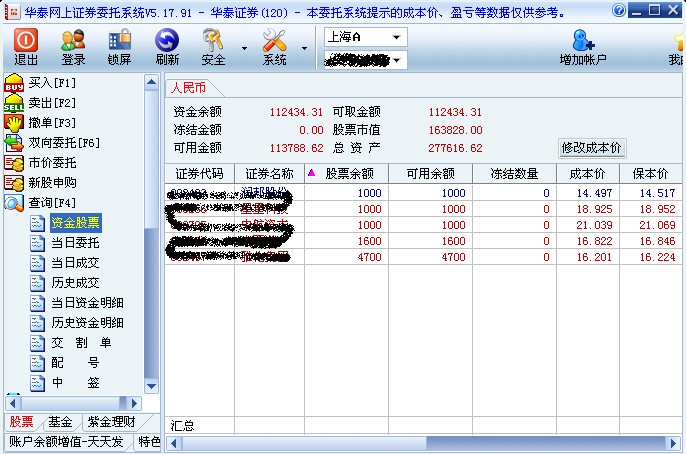
Task: Open 历史成交 in the query tree
Action: 75,283
